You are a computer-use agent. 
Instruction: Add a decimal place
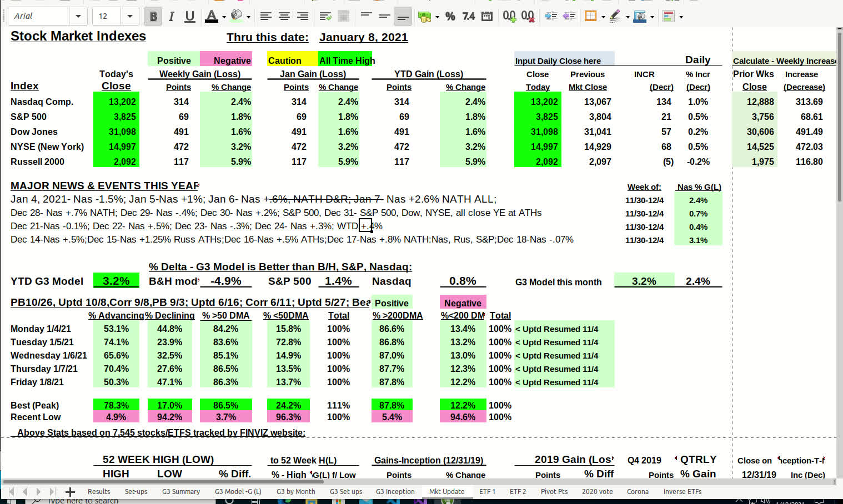[x=509, y=17]
